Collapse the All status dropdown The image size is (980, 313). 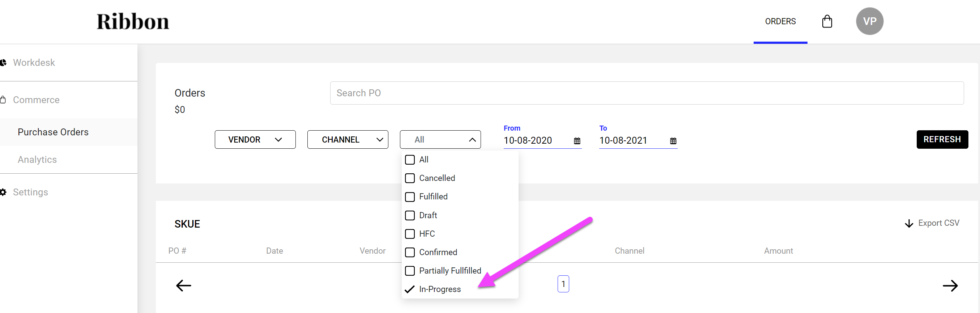pos(440,140)
